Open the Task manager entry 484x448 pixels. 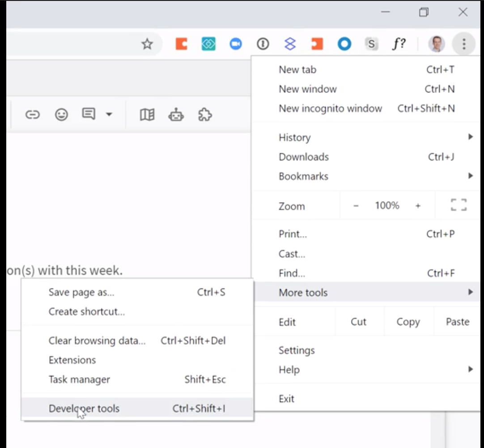(79, 379)
